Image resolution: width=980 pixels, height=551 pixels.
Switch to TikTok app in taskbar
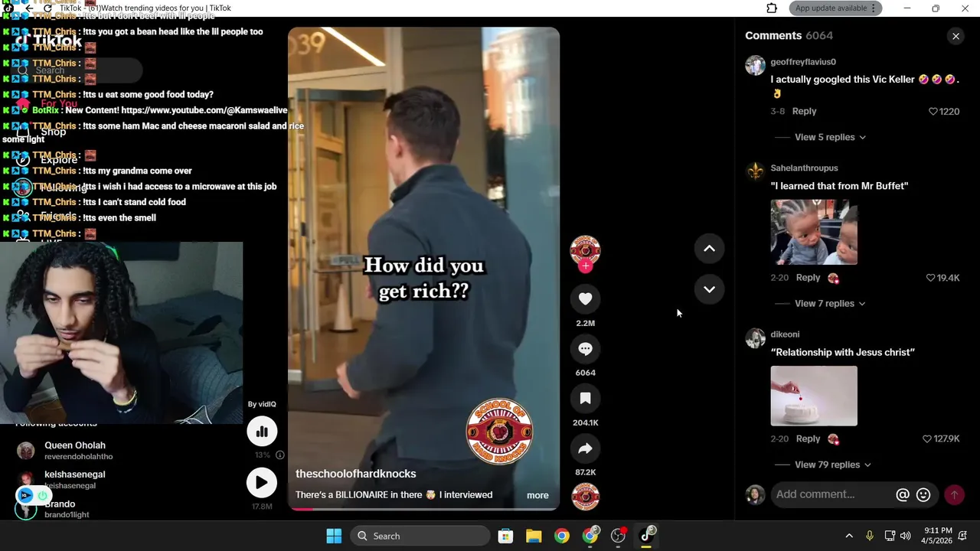point(647,536)
